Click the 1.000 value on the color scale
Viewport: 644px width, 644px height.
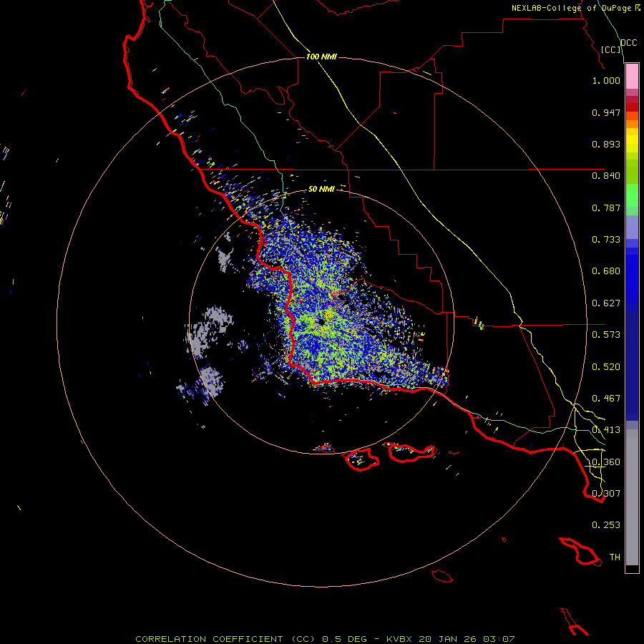[606, 80]
